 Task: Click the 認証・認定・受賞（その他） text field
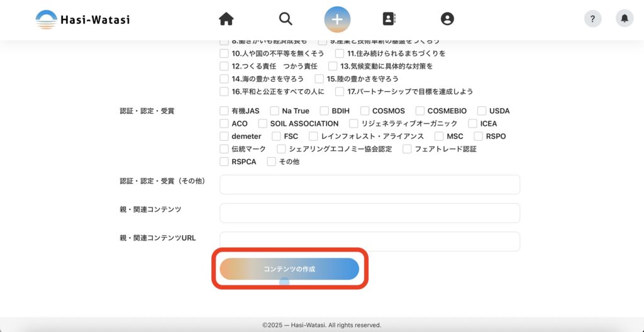(369, 185)
